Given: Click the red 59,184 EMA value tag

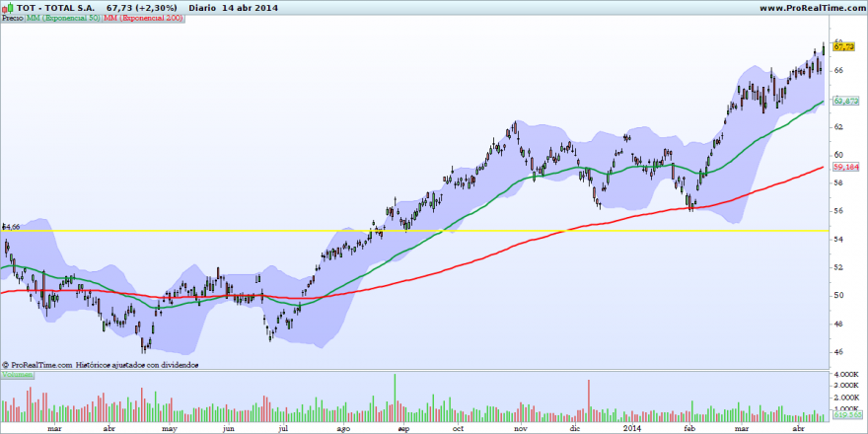Looking at the screenshot, I should pos(846,166).
